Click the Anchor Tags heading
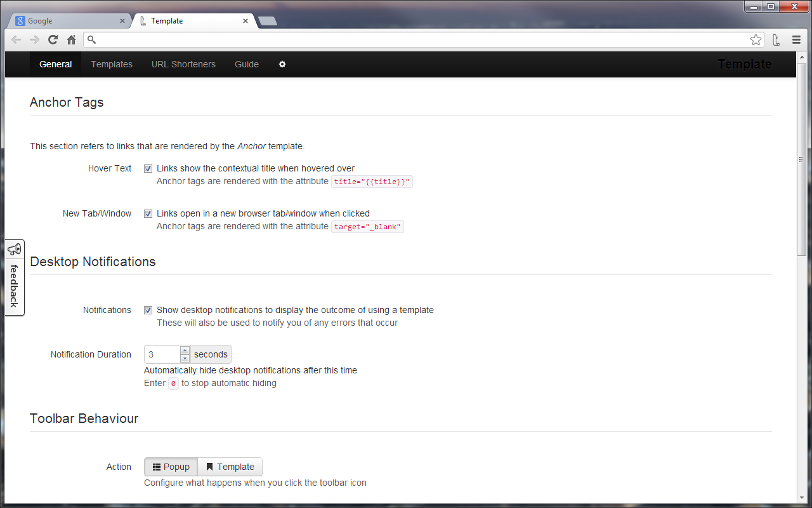Screen dimensions: 812x508 click(x=67, y=102)
